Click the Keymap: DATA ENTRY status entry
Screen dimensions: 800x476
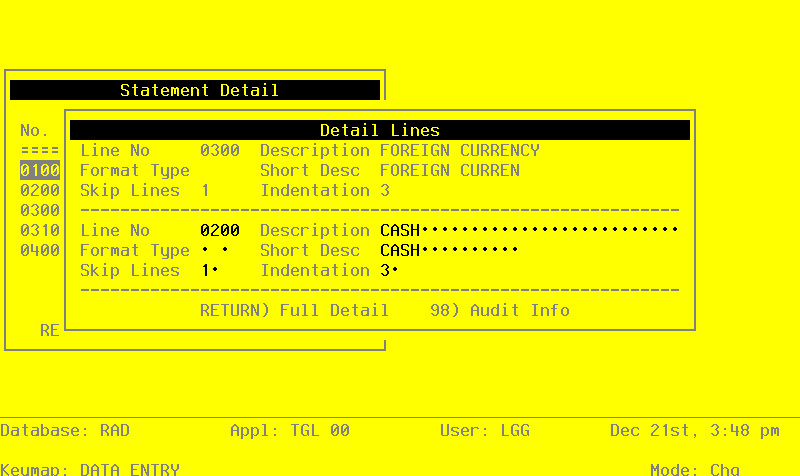(x=90, y=469)
